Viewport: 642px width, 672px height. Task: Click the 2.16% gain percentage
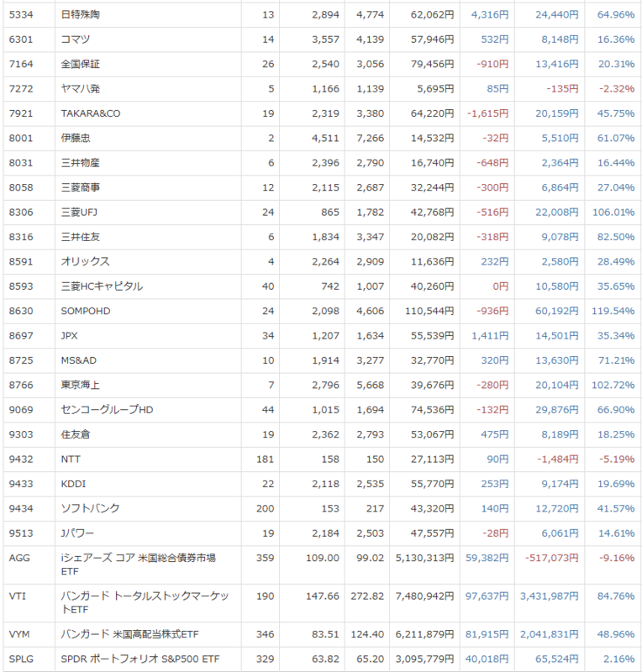[618, 659]
